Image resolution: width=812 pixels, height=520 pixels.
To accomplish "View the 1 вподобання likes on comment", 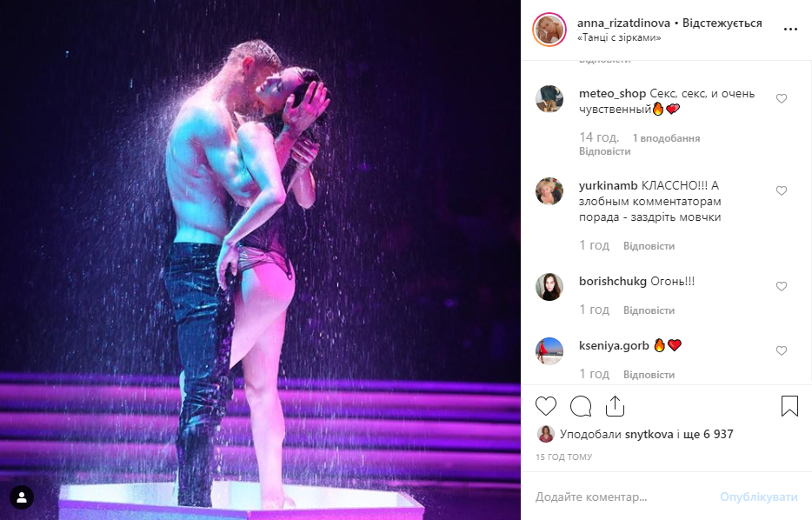I will [666, 138].
